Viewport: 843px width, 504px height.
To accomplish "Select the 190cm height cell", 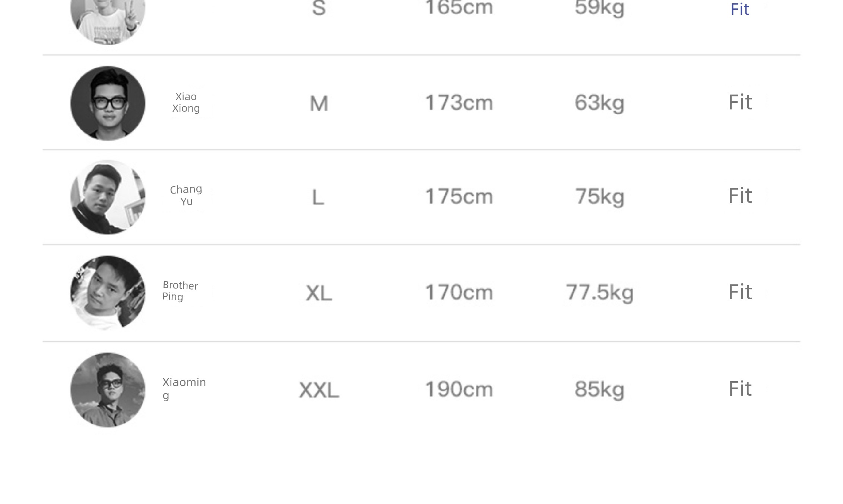I will coord(459,389).
